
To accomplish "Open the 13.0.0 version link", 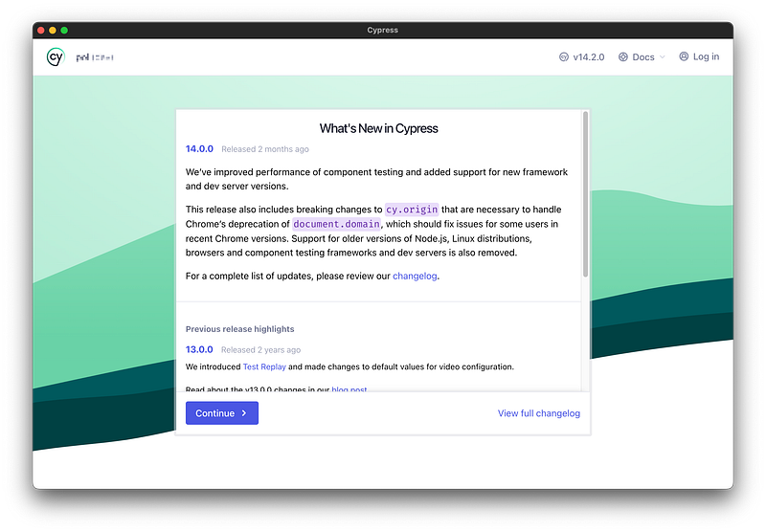I will coord(199,349).
